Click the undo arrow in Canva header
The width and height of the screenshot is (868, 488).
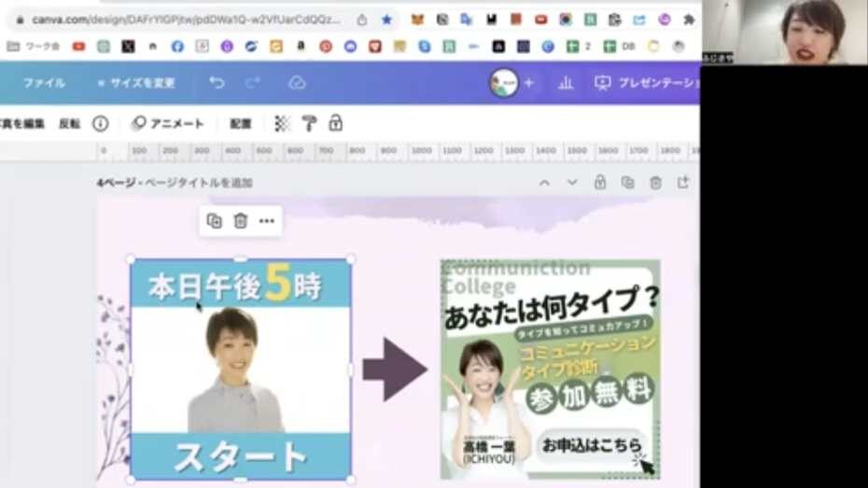click(217, 83)
